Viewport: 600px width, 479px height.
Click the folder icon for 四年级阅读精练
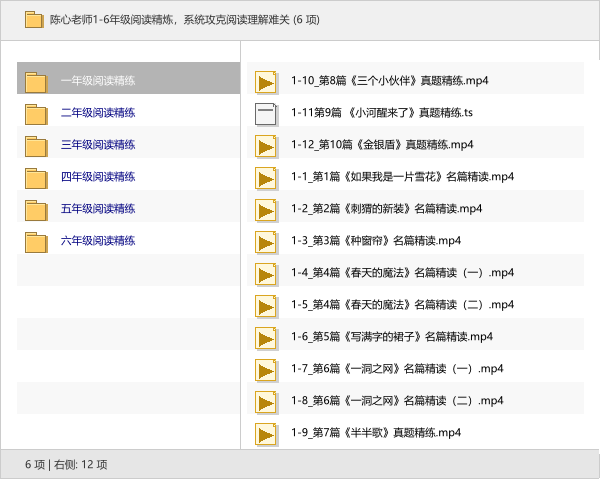36,177
